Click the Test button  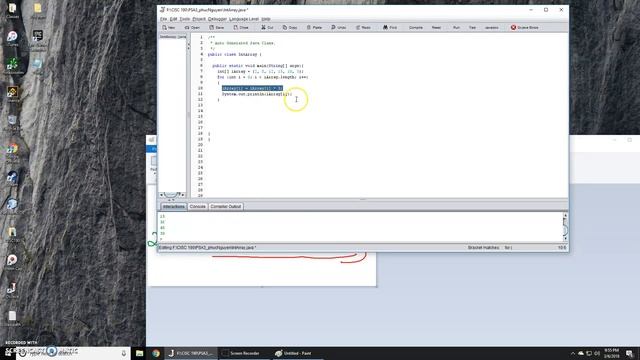pyautogui.click(x=472, y=27)
